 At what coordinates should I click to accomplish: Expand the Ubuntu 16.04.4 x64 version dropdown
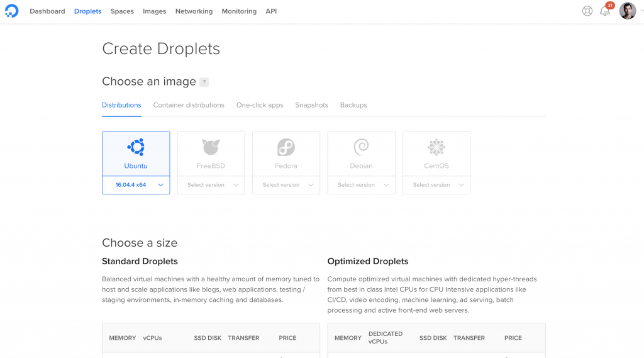(x=136, y=185)
